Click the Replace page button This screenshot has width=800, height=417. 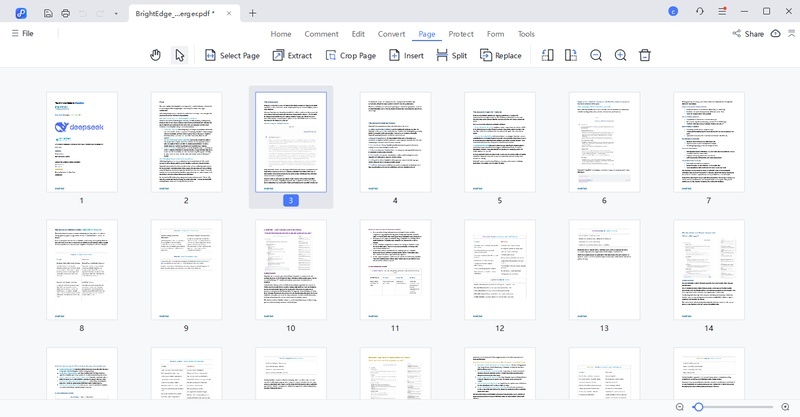pyautogui.click(x=501, y=56)
